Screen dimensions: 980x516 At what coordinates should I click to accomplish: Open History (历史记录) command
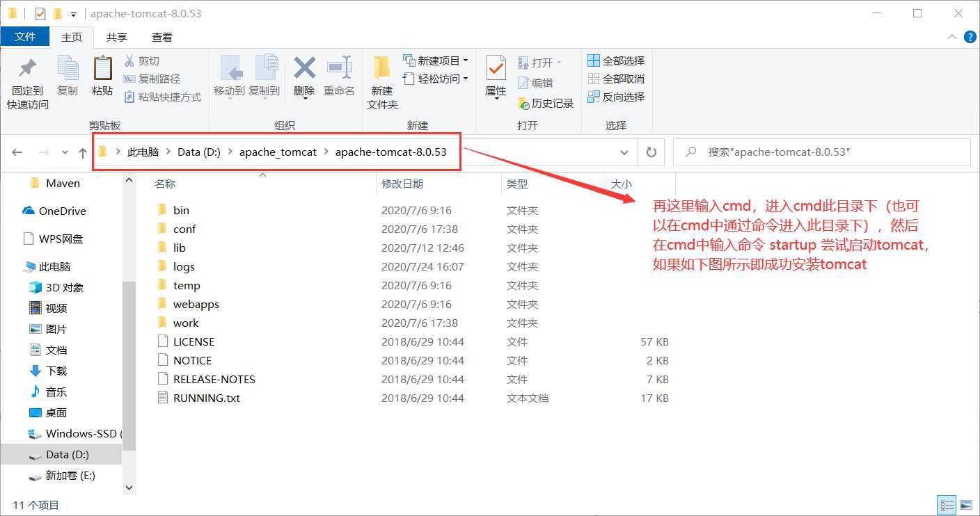pyautogui.click(x=546, y=103)
